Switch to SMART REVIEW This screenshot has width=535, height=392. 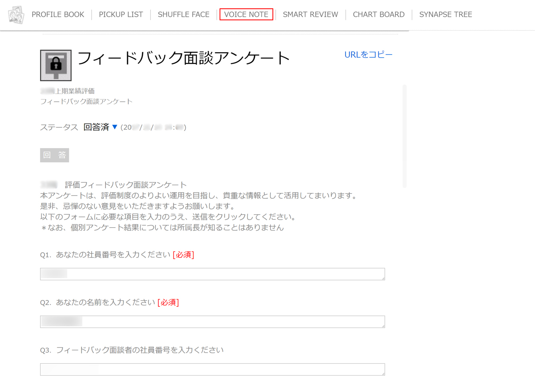[x=310, y=14]
